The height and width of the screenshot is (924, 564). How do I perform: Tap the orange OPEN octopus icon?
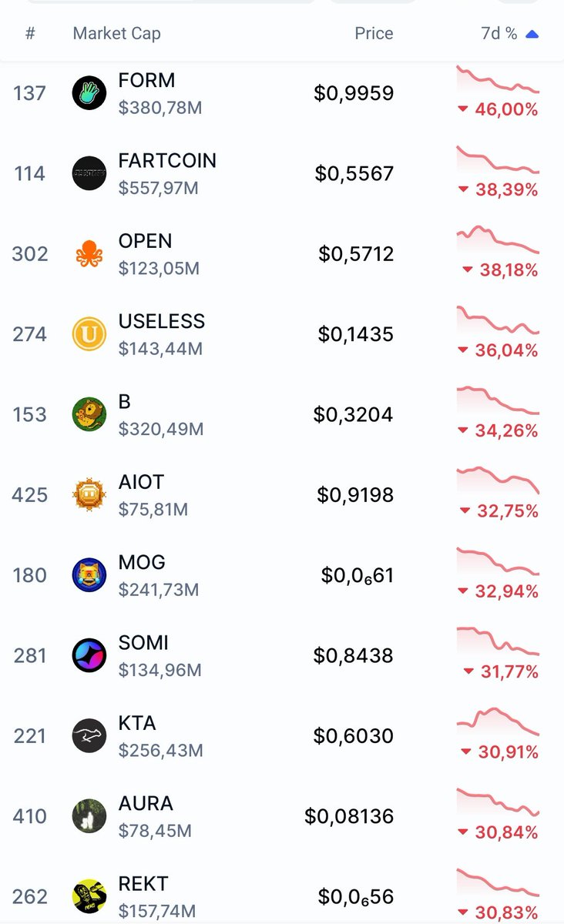tap(89, 254)
